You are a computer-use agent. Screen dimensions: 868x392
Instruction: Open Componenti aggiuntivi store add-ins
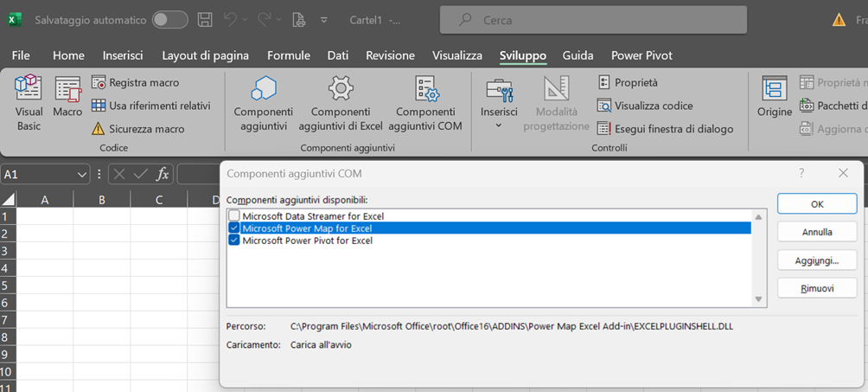263,104
